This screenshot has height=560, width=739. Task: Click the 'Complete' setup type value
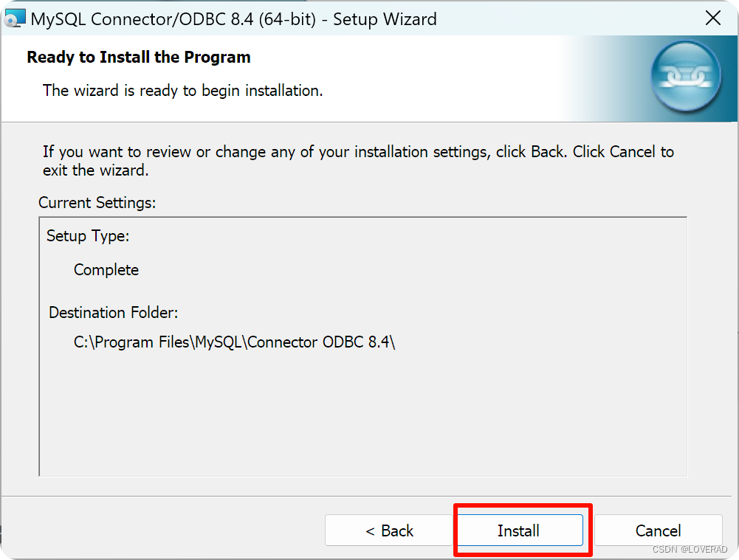coord(106,270)
